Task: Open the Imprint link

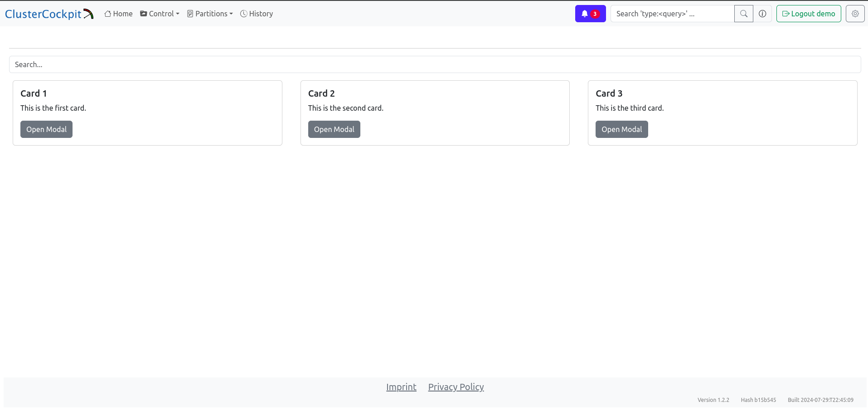Action: point(401,387)
